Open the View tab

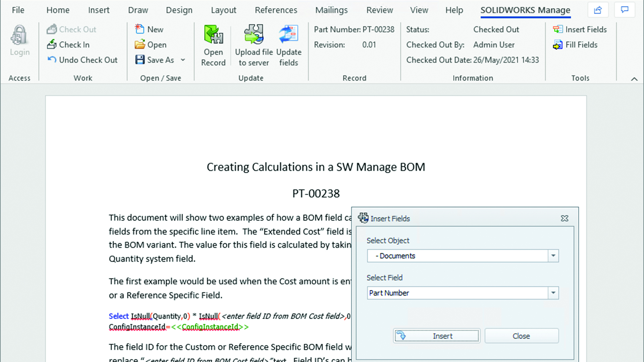point(419,10)
